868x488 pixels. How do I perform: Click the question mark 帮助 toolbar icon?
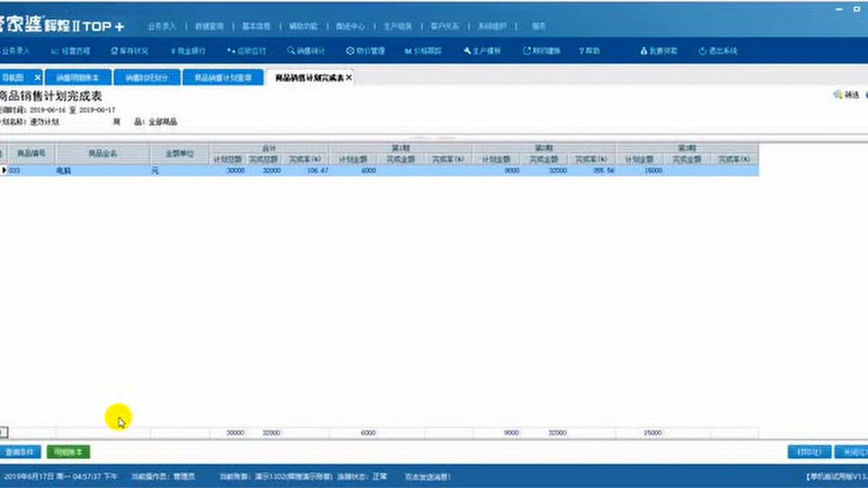[590, 51]
